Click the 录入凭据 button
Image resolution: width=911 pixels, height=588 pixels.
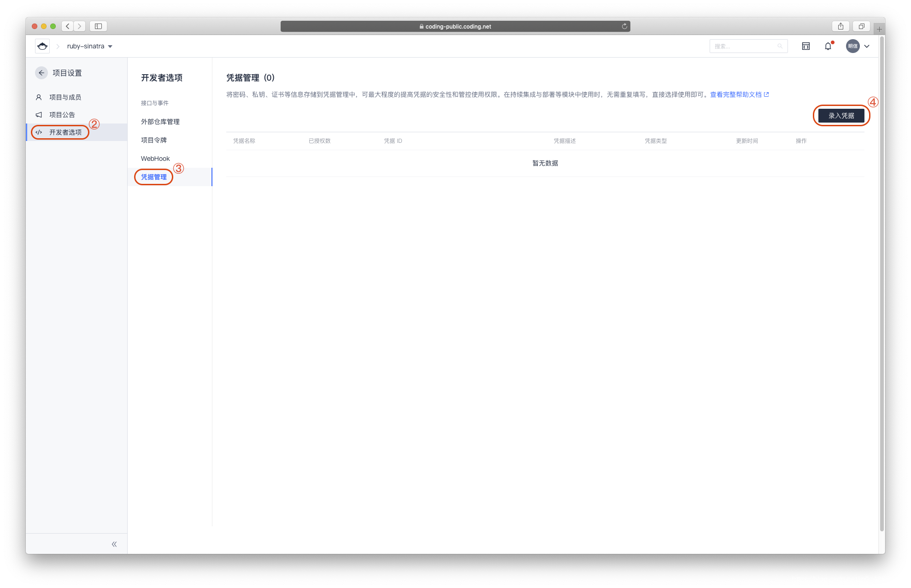(841, 116)
